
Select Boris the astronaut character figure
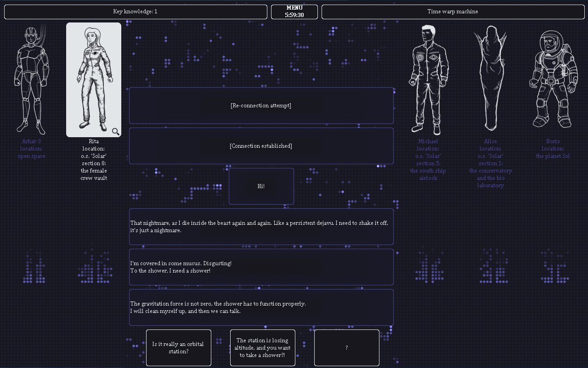point(553,79)
